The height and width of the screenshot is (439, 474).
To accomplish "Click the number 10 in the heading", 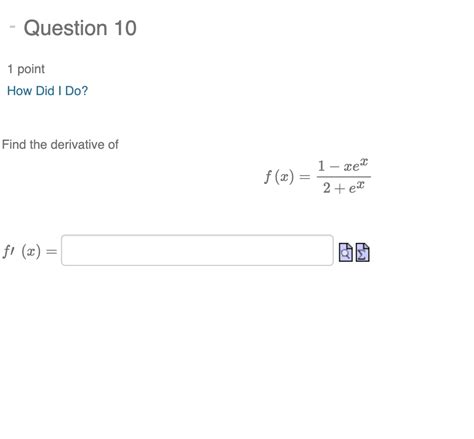I will (x=125, y=28).
